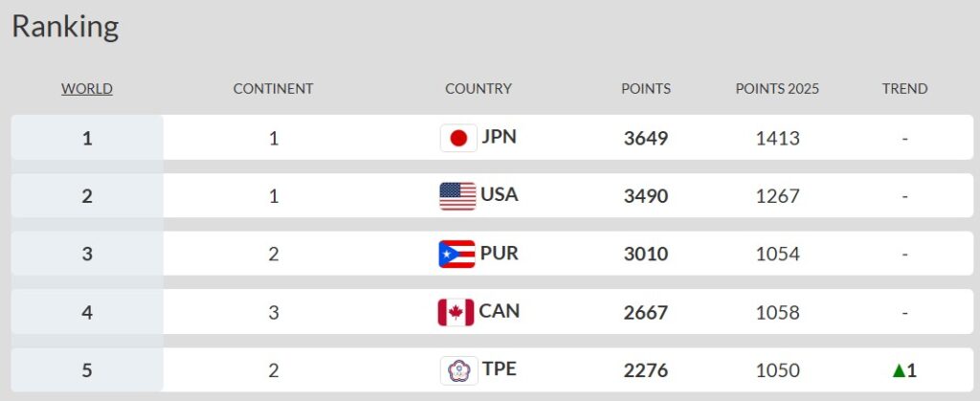
Task: Click the Canada flag icon
Action: tap(456, 313)
